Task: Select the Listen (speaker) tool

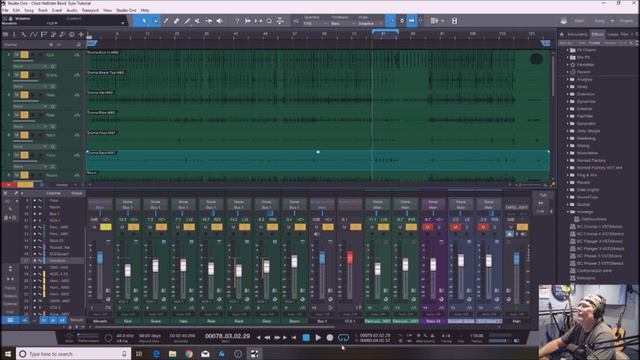Action: (219, 20)
